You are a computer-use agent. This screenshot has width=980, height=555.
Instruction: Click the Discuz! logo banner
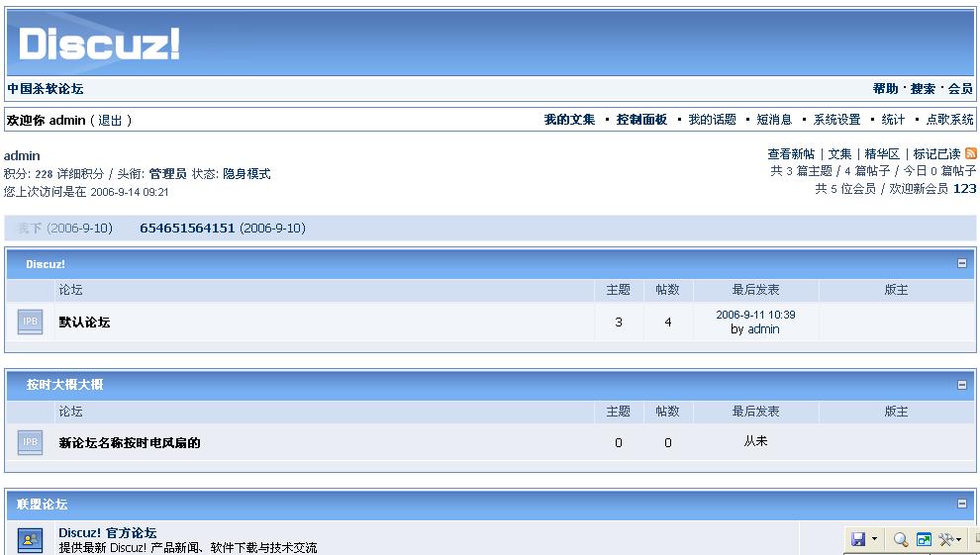coord(99,44)
